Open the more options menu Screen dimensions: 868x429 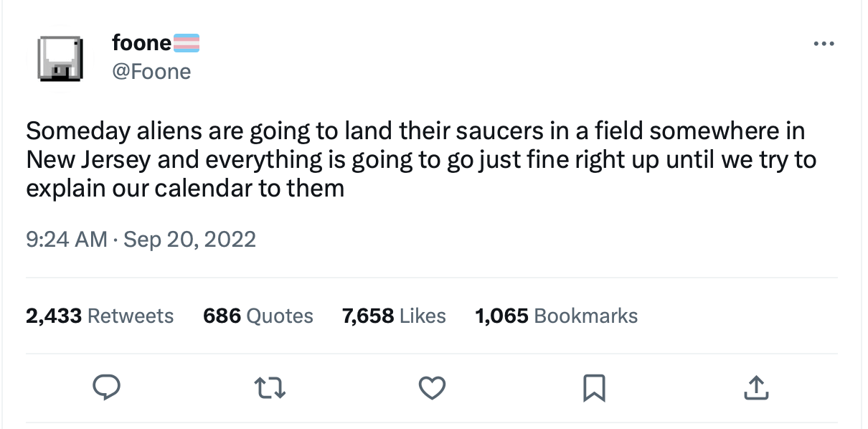[824, 43]
